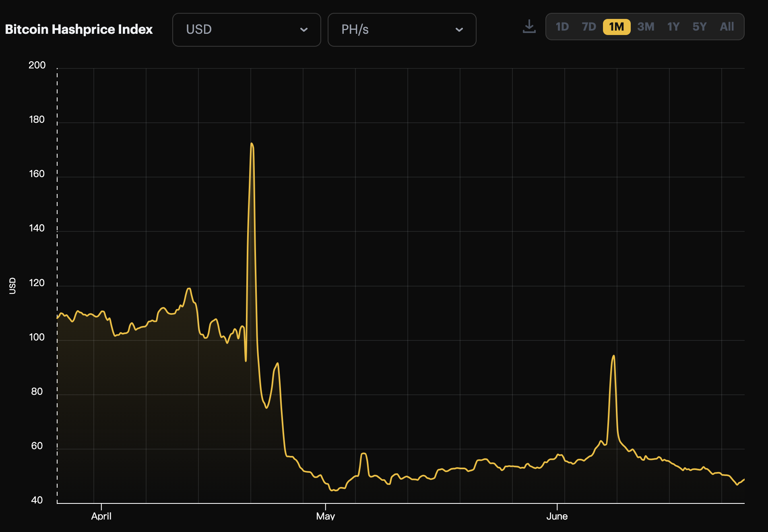
Task: Click the Bitcoin Hashprice Index title
Action: coord(79,29)
